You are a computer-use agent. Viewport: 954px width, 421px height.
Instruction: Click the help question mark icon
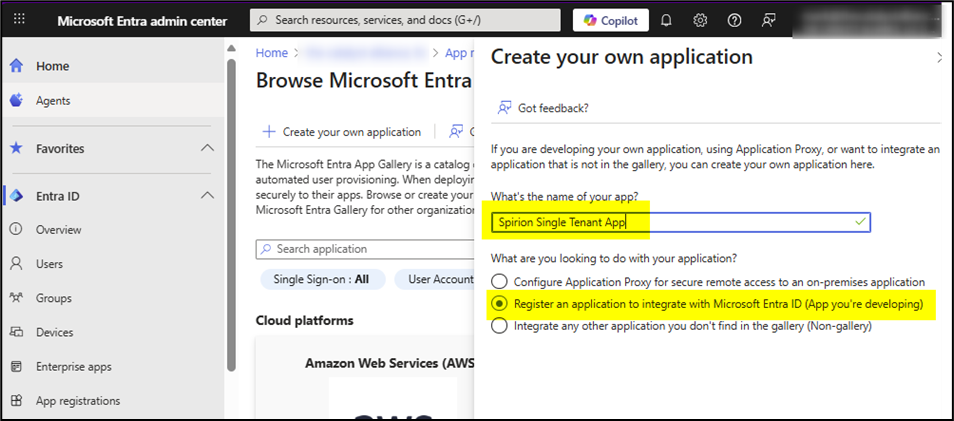[735, 20]
